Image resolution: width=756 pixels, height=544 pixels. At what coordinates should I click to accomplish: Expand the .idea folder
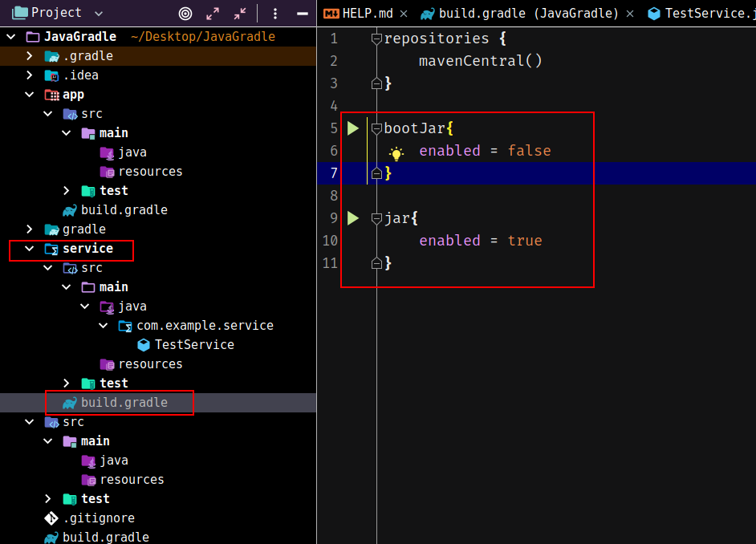pos(30,75)
